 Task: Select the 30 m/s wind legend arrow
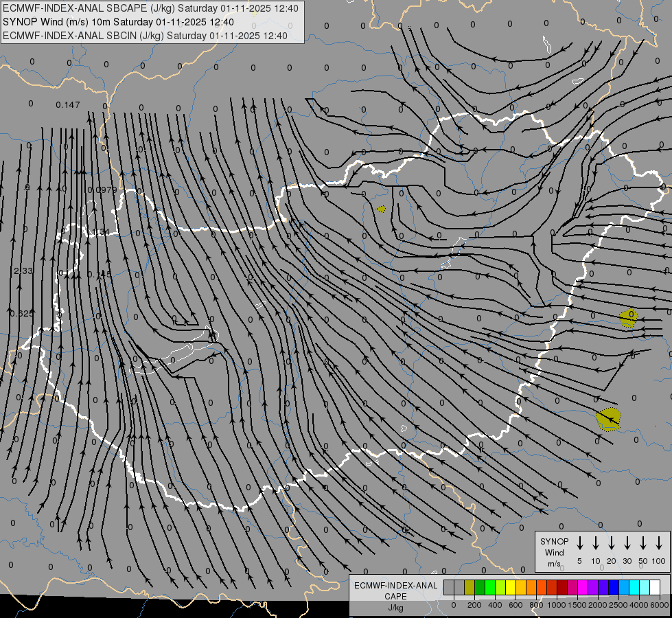(627, 543)
